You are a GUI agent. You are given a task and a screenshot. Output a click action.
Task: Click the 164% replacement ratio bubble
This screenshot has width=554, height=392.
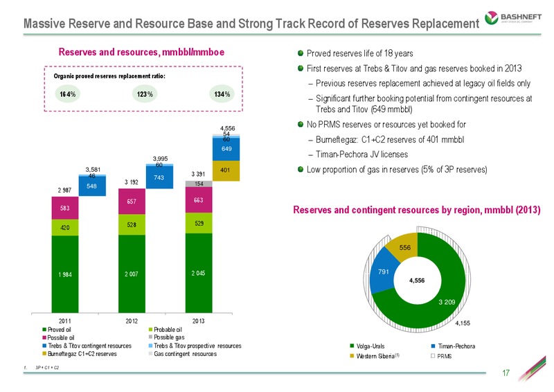coord(67,94)
